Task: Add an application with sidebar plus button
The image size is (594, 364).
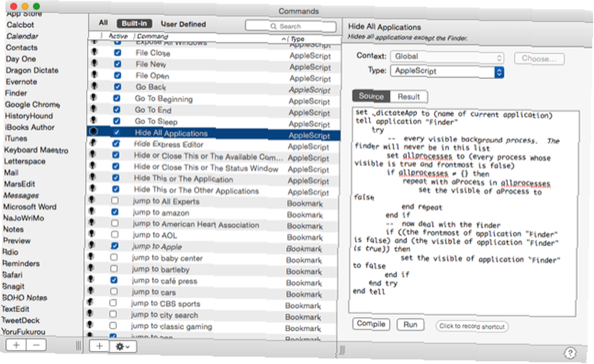Action: 16,345
